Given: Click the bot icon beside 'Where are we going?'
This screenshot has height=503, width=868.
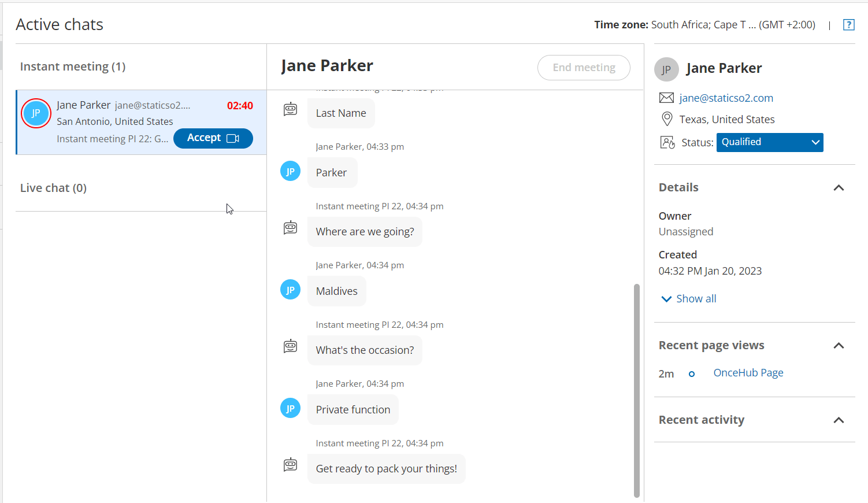Looking at the screenshot, I should click(290, 227).
